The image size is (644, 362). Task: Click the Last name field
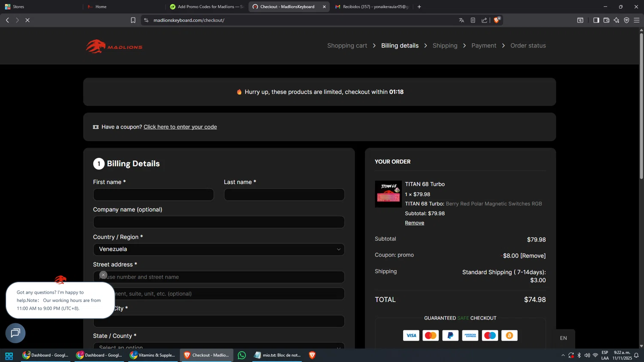[x=284, y=194]
